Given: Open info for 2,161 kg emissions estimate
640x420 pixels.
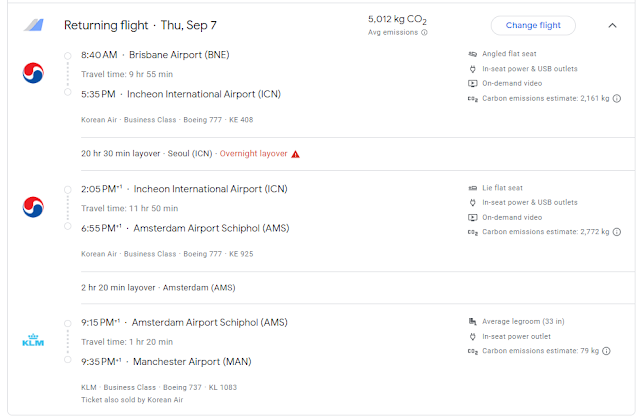Looking at the screenshot, I should 616,99.
